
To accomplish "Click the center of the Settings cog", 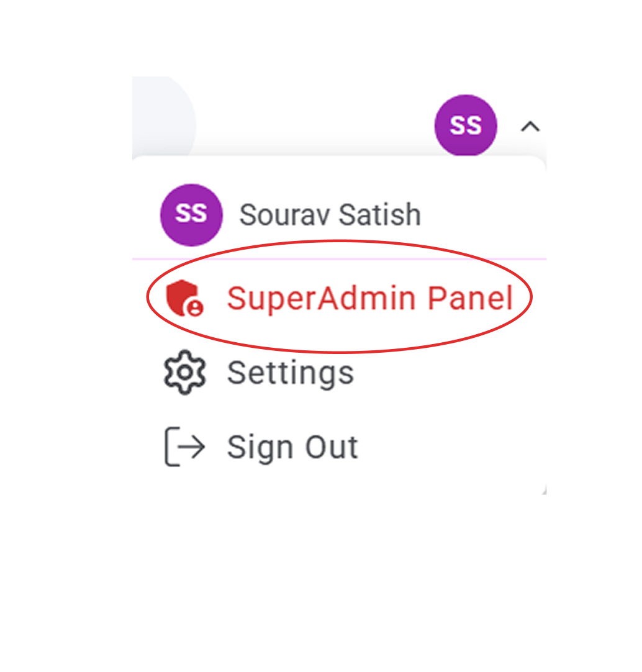I will pyautogui.click(x=184, y=373).
